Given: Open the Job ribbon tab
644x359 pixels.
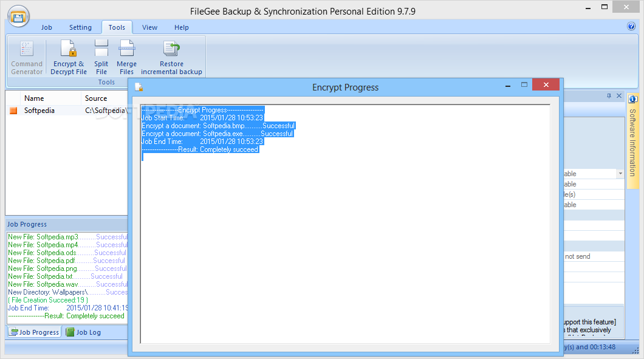Looking at the screenshot, I should (x=46, y=27).
